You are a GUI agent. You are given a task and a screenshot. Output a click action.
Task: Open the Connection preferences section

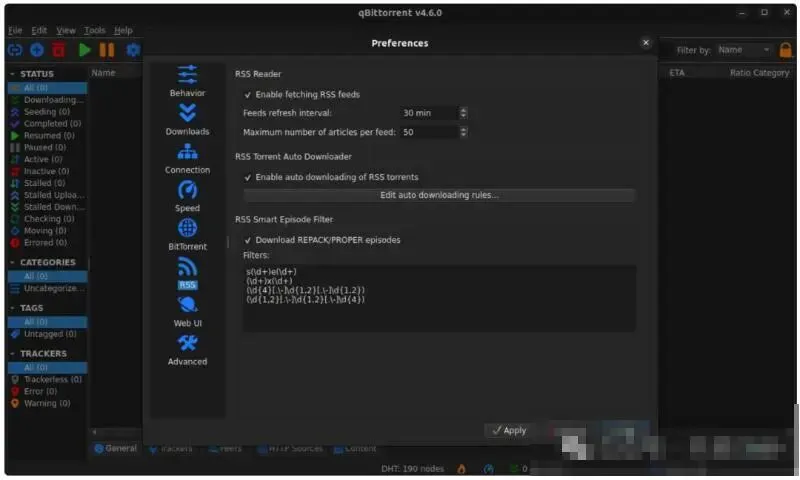(x=187, y=158)
